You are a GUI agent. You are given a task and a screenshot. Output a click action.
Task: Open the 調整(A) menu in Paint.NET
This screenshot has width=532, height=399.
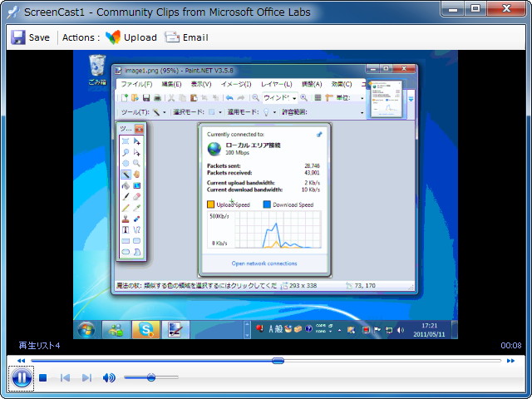coord(312,84)
